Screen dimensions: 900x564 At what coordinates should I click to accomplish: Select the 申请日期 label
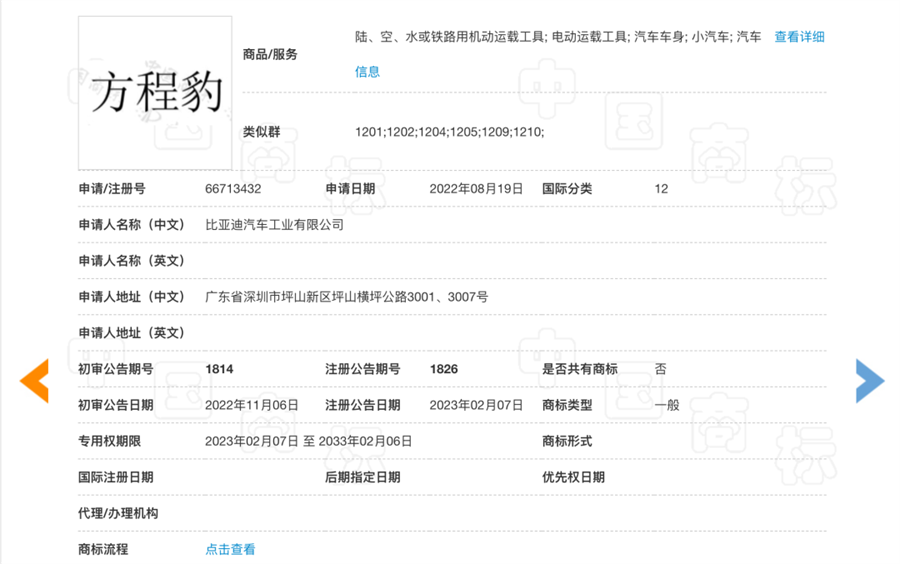tap(350, 189)
